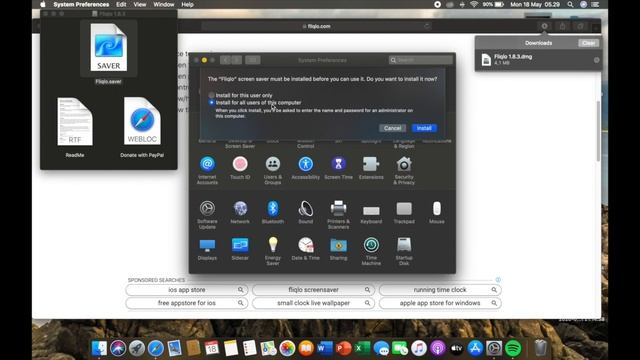The height and width of the screenshot is (360, 640).
Task: Open Microsoft Word from the Dock
Action: (x=324, y=348)
